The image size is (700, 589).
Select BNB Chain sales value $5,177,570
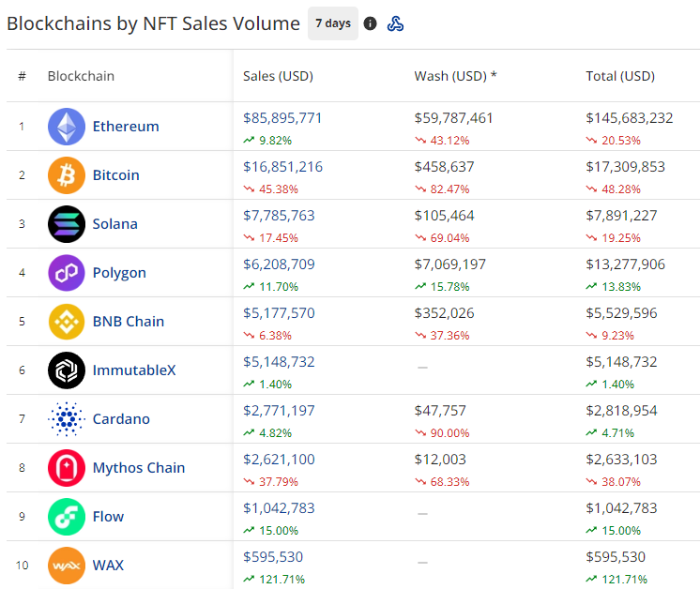click(279, 313)
